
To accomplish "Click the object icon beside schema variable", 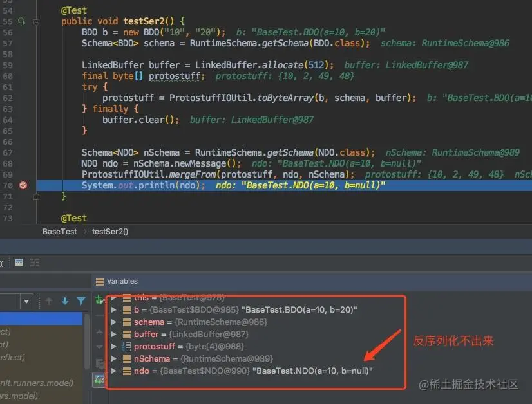I will (126, 322).
